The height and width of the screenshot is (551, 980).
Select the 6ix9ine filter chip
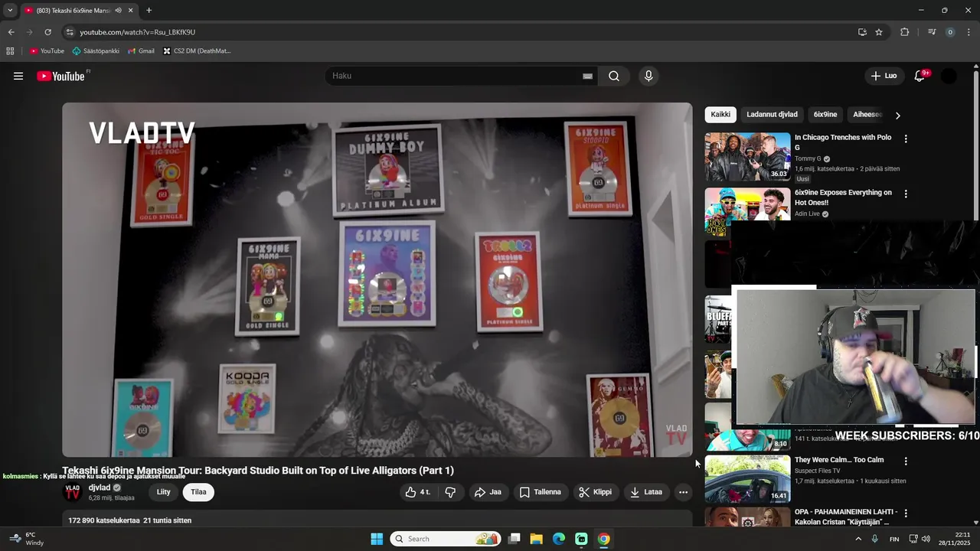(x=825, y=115)
